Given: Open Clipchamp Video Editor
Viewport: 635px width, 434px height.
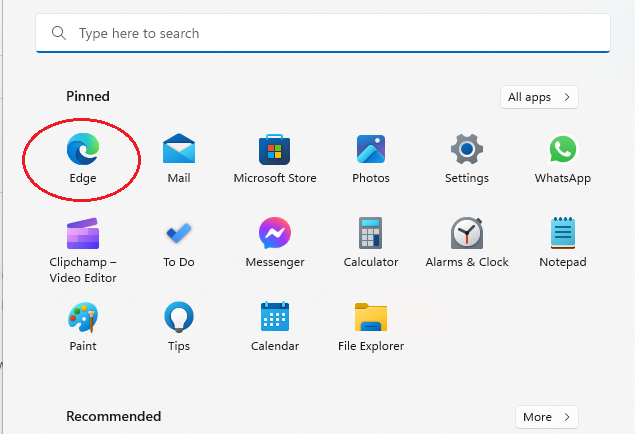Looking at the screenshot, I should 83,235.
